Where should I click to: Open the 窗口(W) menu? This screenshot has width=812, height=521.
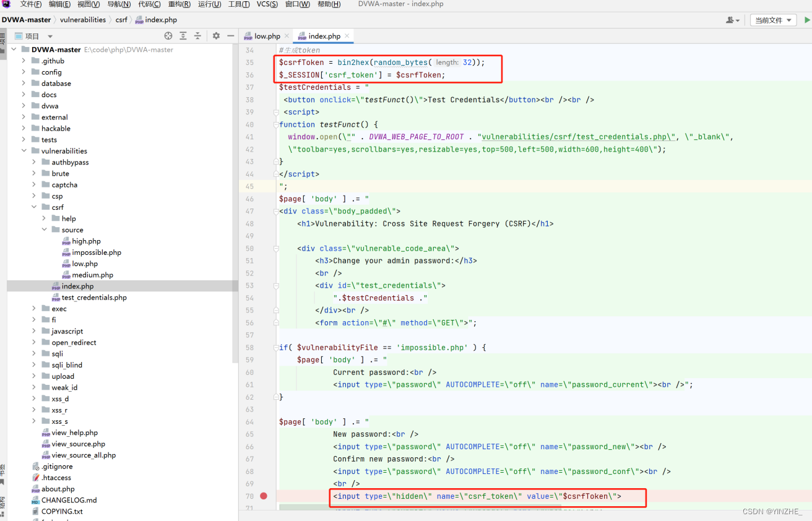298,4
